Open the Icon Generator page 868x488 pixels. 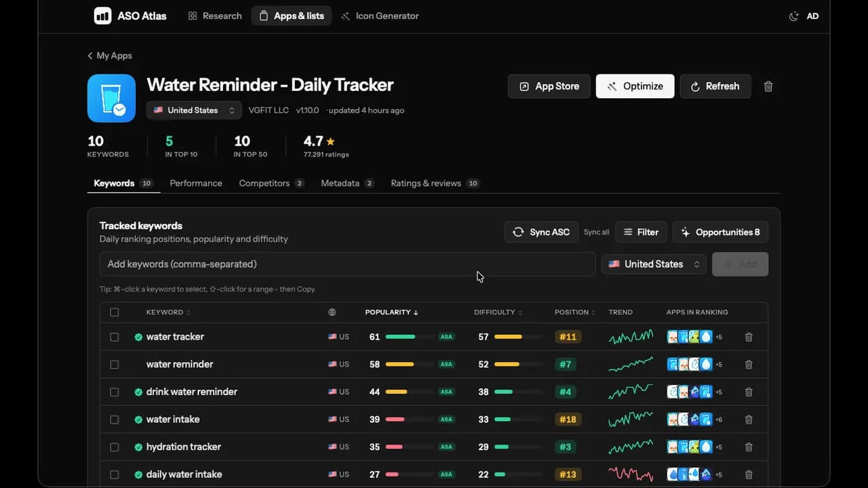coord(380,16)
